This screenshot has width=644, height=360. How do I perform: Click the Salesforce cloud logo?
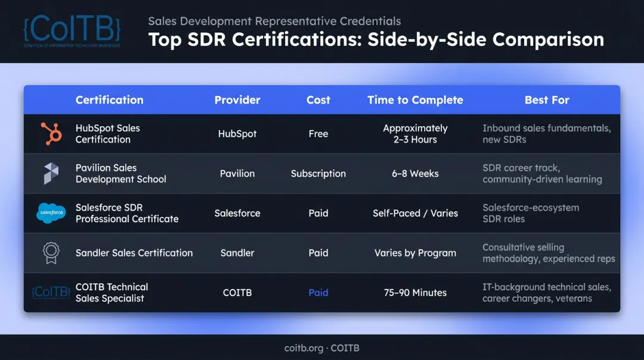click(x=51, y=213)
